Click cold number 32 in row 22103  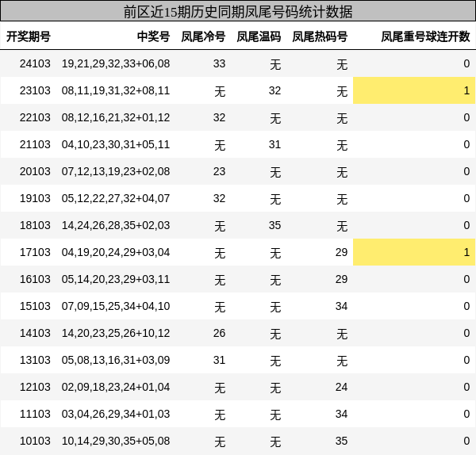[x=219, y=117]
